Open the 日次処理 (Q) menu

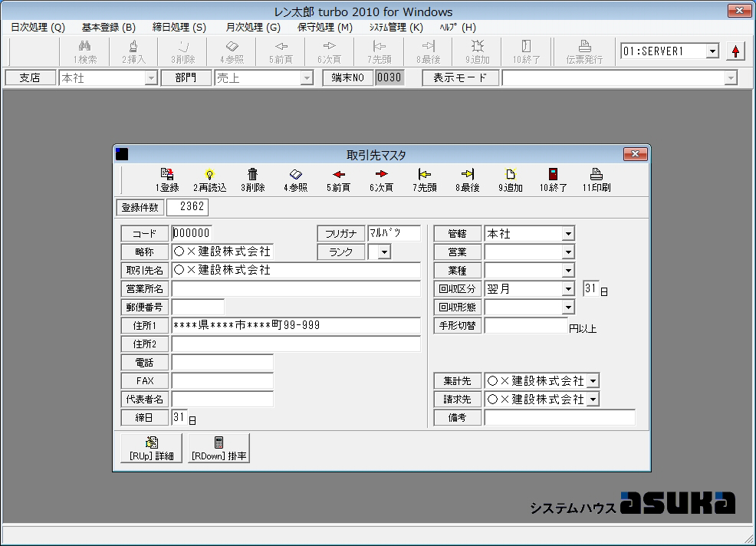pos(38,27)
